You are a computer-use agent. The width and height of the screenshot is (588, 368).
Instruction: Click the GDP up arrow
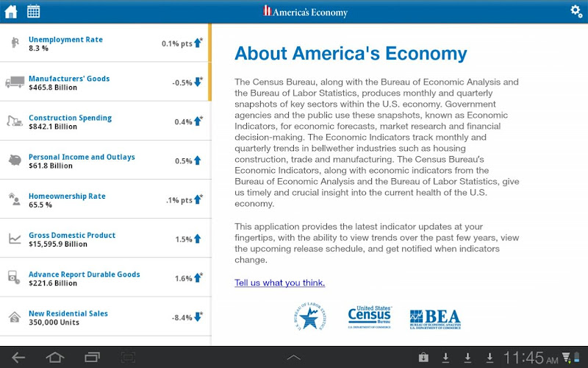pyautogui.click(x=198, y=238)
